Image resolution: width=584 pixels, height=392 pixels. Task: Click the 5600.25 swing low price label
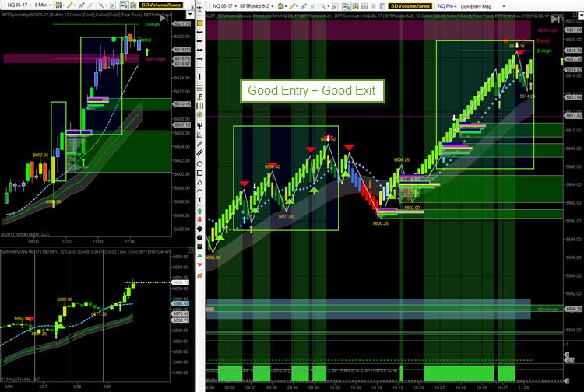click(380, 223)
